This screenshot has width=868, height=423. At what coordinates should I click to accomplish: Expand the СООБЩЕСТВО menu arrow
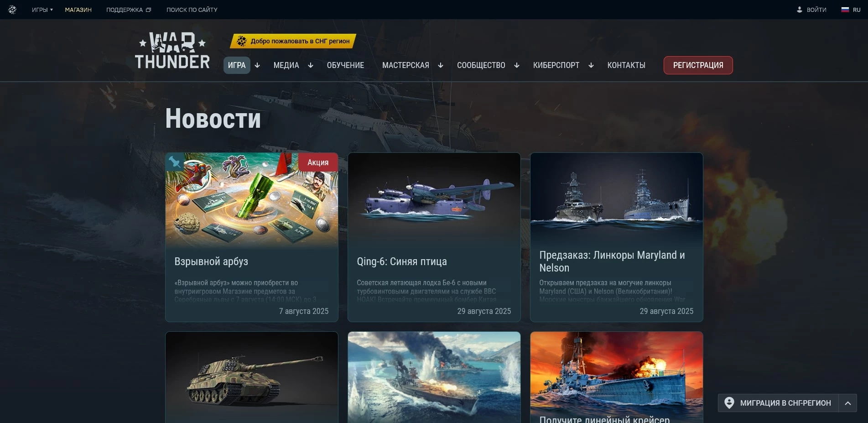click(x=517, y=66)
